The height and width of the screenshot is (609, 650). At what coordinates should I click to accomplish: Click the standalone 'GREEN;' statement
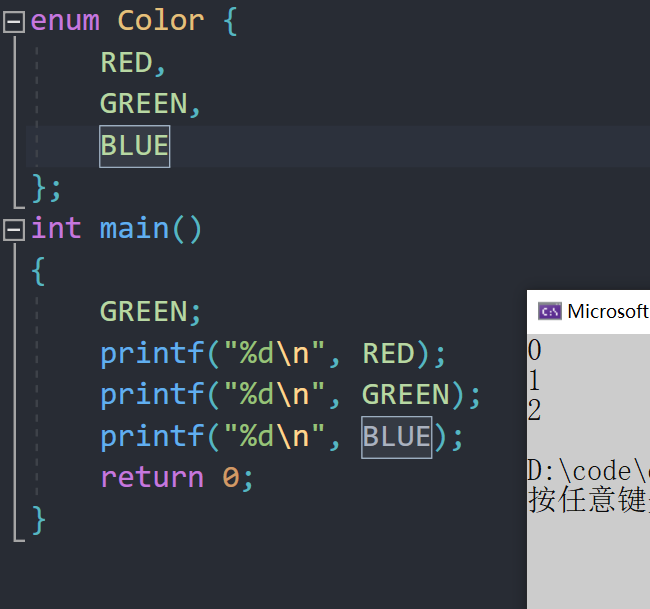point(150,312)
